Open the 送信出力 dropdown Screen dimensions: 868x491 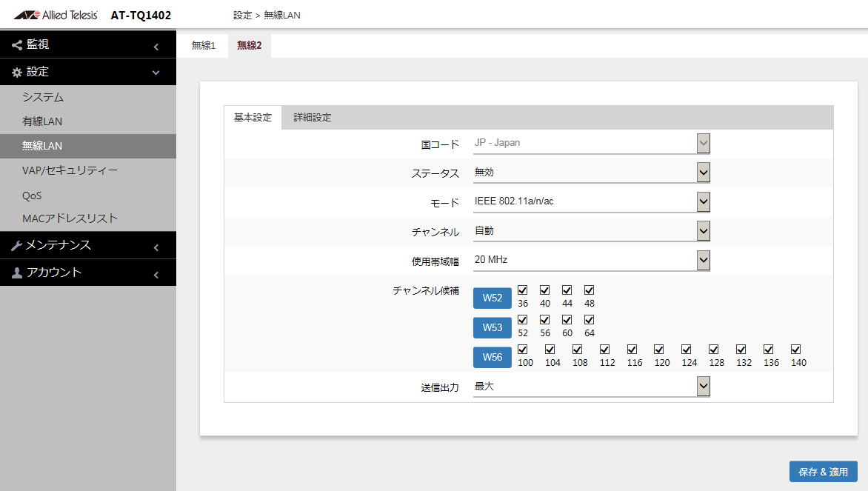(591, 387)
